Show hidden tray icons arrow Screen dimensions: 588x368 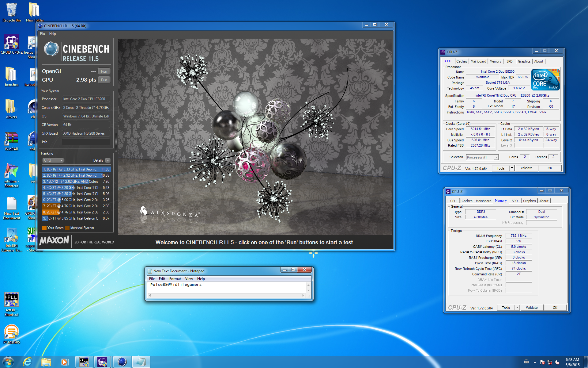(535, 362)
